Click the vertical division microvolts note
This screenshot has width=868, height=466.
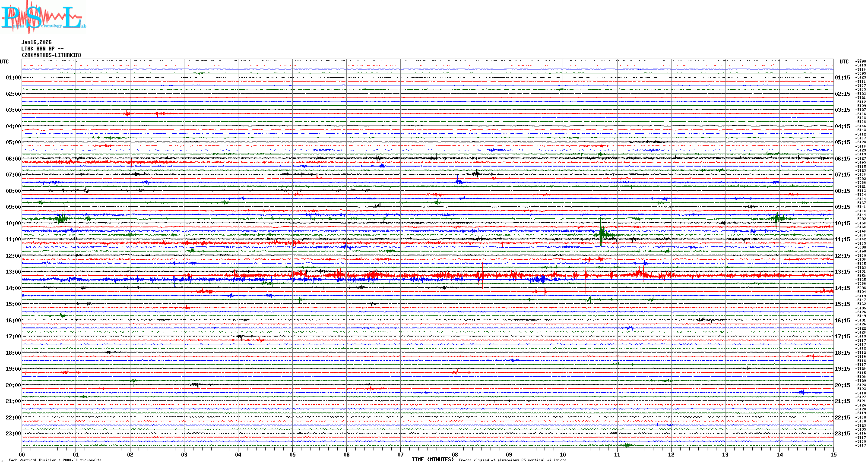[x=55, y=460]
